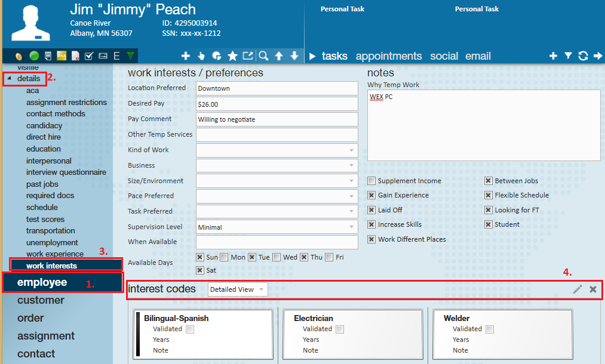Open the Task Preferred dropdown

point(277,211)
